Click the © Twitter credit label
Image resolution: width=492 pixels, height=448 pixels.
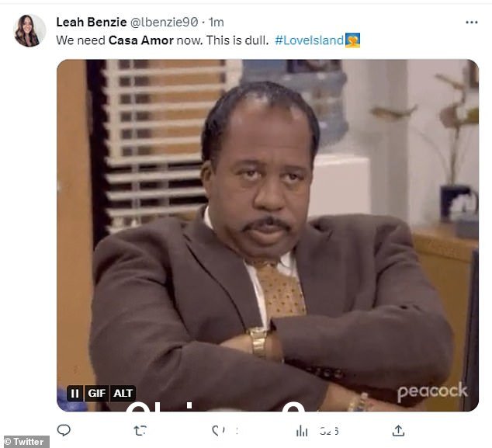tap(25, 442)
